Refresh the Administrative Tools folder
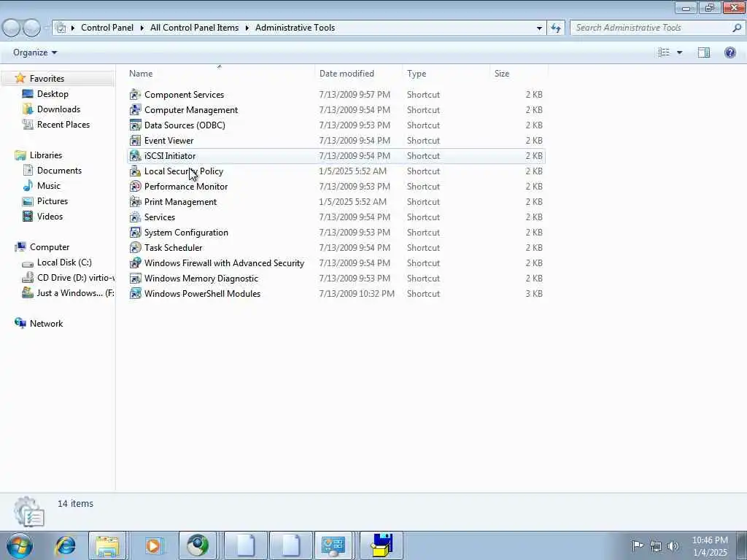 pyautogui.click(x=555, y=28)
